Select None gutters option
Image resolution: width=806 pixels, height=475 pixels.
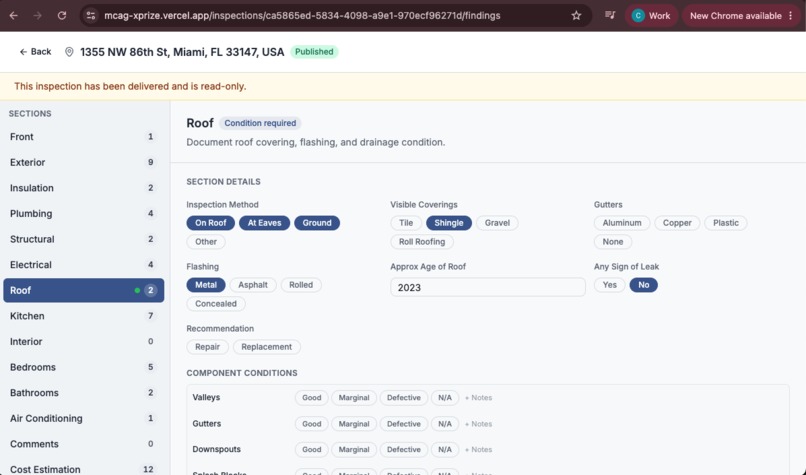coord(613,242)
